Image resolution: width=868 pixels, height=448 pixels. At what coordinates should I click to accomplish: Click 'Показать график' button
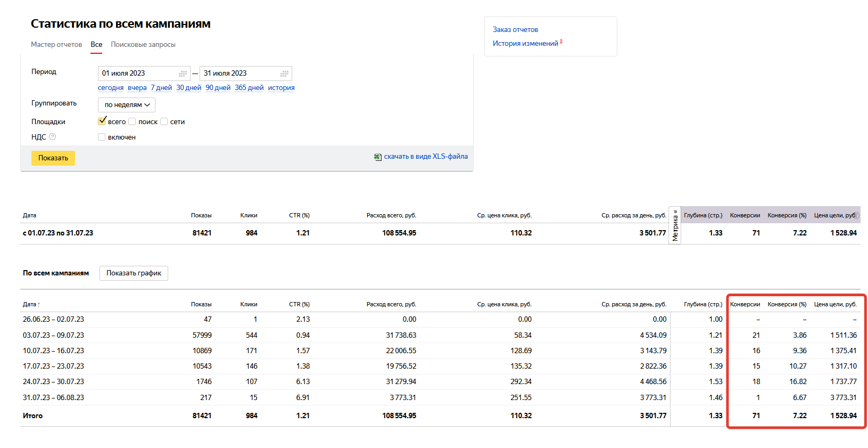coord(134,273)
